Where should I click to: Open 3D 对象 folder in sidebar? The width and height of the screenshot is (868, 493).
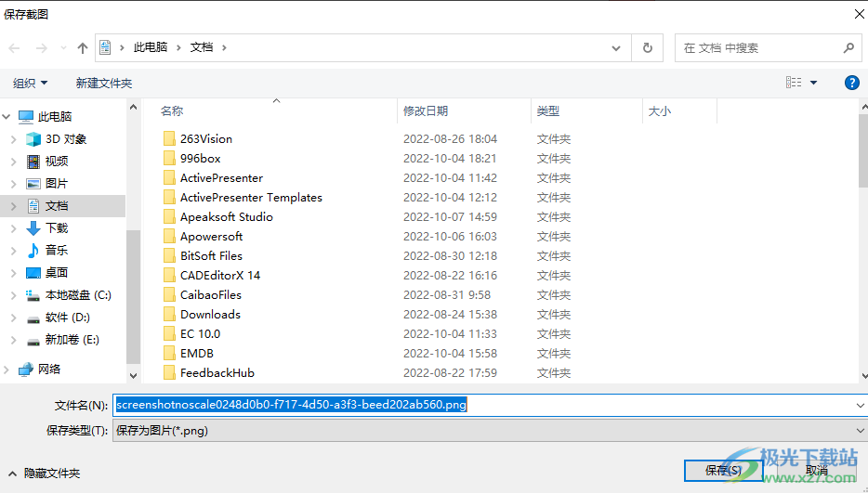66,139
